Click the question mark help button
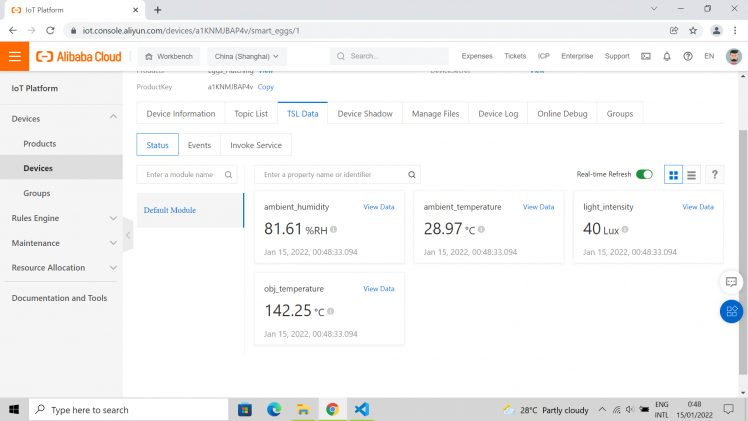The width and height of the screenshot is (748, 421). (x=714, y=175)
